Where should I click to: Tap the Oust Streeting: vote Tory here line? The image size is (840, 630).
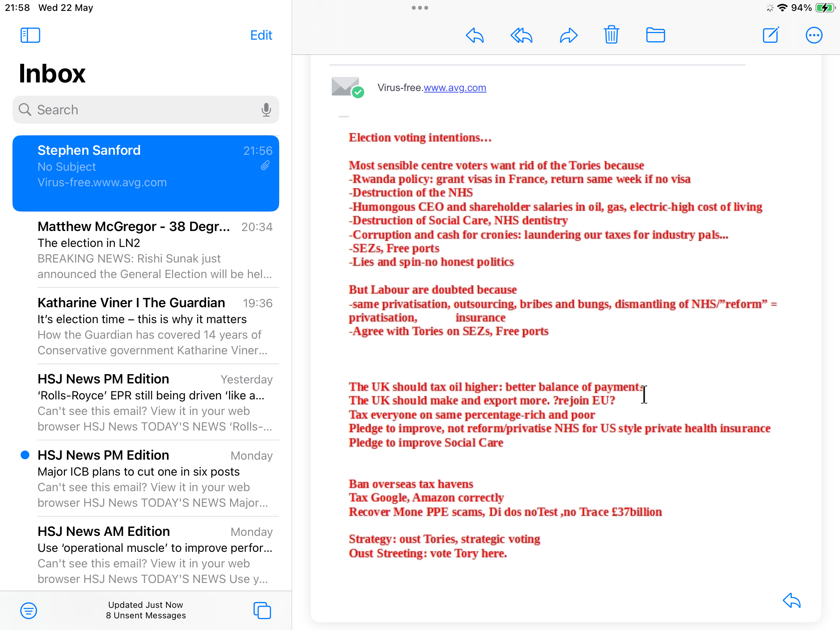tap(428, 553)
